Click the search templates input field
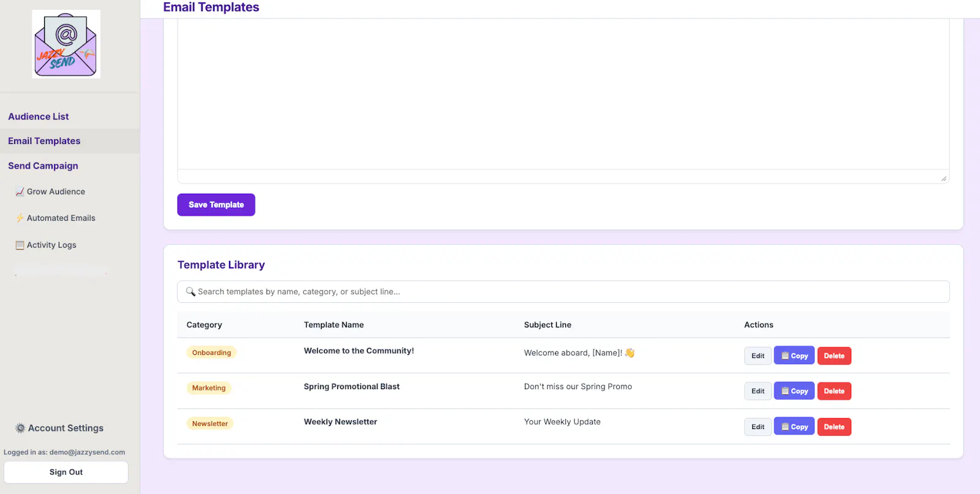Viewport: 980px width, 494px height. click(563, 292)
